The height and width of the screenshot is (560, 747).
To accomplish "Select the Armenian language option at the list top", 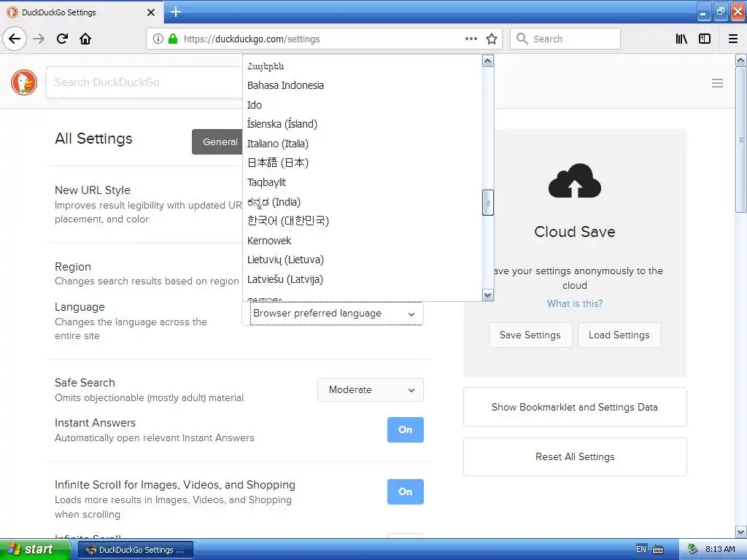I will [362, 66].
